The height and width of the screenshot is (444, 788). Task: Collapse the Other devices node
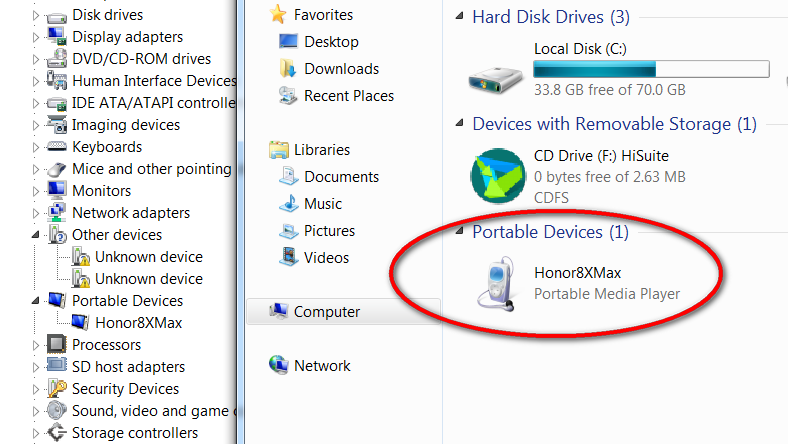(36, 235)
